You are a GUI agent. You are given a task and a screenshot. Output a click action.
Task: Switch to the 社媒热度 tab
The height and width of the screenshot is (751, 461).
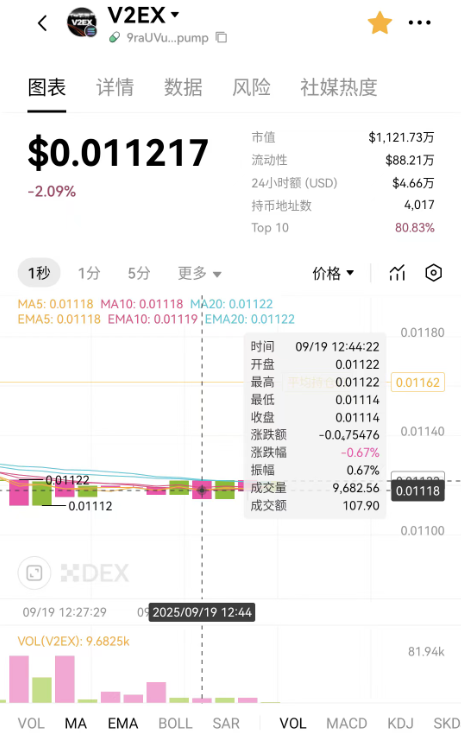click(338, 88)
